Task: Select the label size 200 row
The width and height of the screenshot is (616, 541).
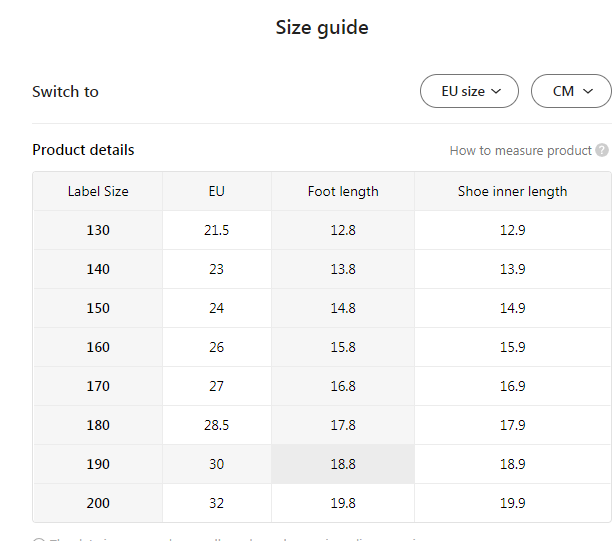Action: [x=98, y=503]
